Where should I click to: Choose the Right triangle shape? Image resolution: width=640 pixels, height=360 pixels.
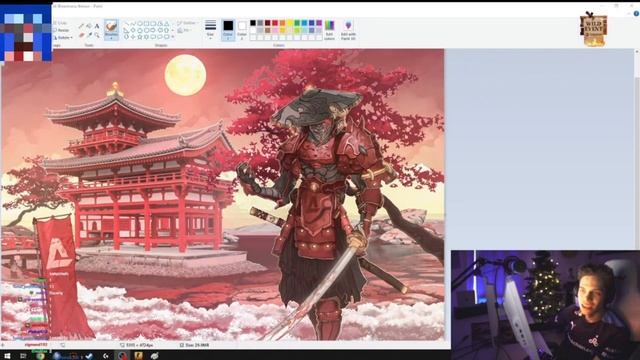pyautogui.click(x=126, y=30)
